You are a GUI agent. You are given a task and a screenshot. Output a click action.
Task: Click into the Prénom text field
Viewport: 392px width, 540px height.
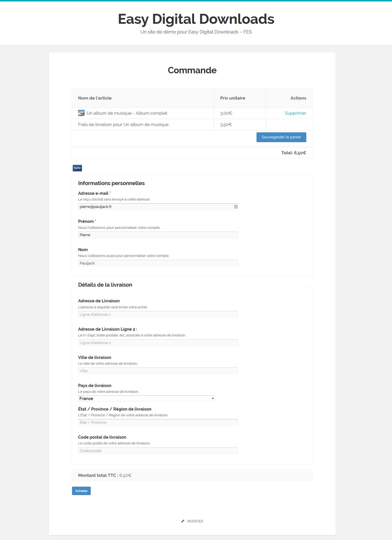[158, 235]
